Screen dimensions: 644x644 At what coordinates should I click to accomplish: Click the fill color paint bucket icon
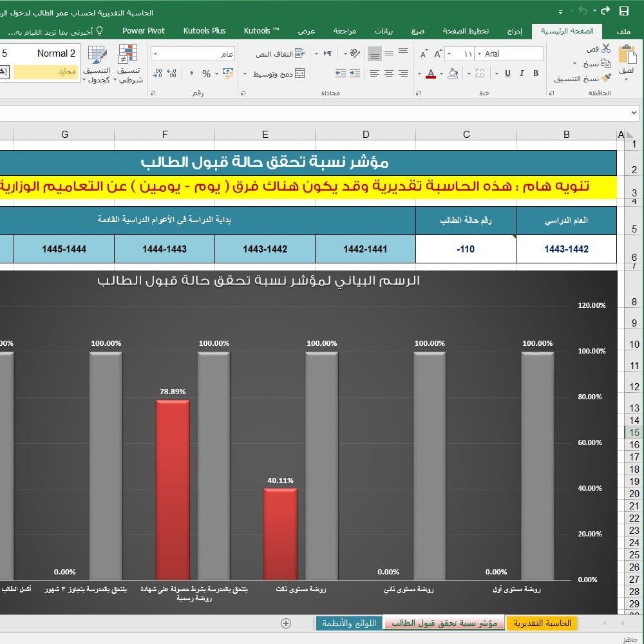(x=452, y=74)
